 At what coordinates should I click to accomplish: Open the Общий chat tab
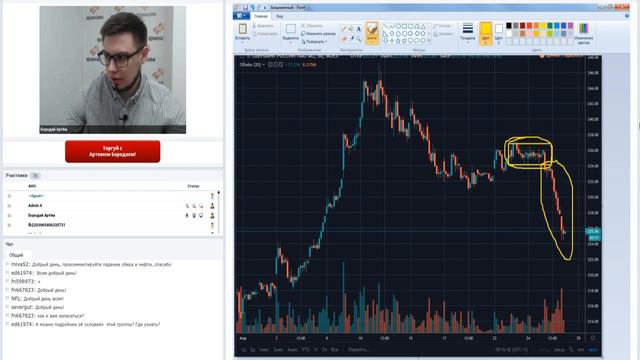click(16, 255)
